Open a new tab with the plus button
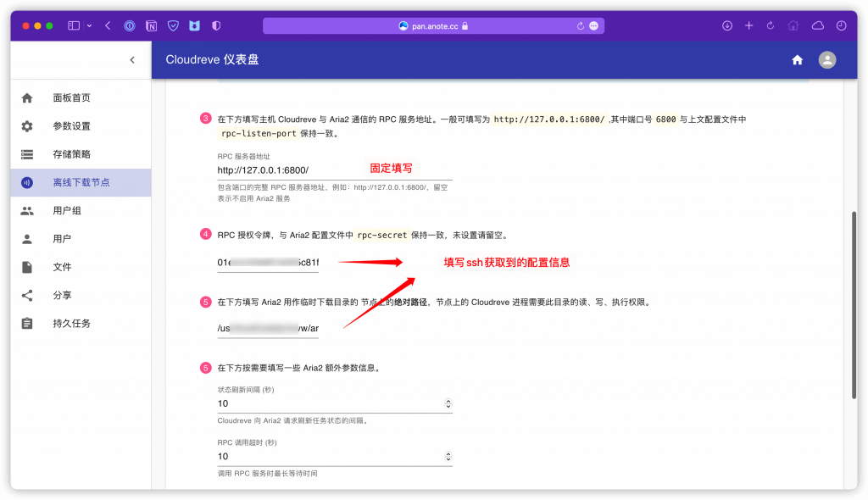The height and width of the screenshot is (500, 868). tap(748, 25)
